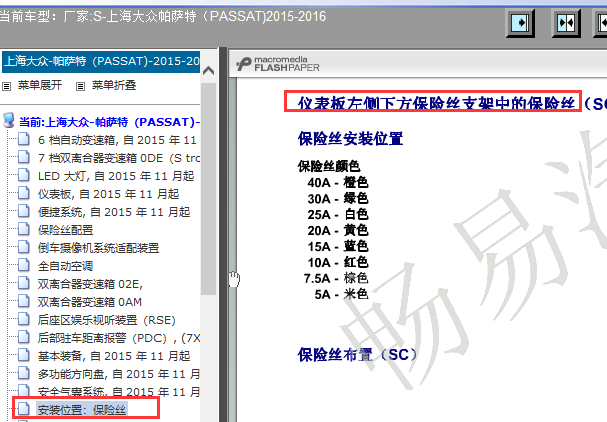The image size is (607, 422).
Task: Click the document icon beside 全自动空调
Action: (x=24, y=265)
